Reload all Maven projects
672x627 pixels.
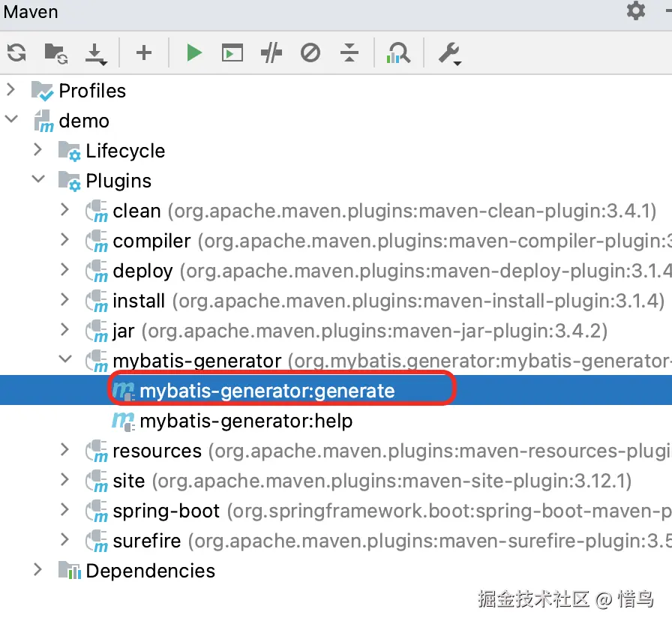(16, 53)
